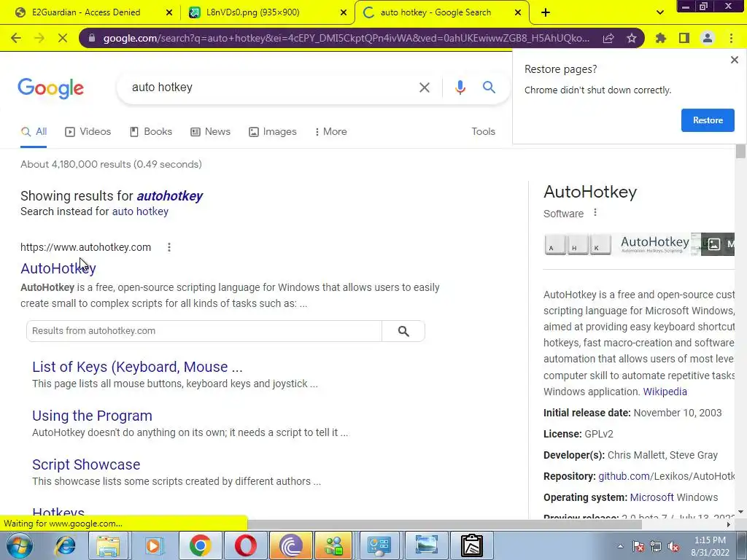Click the address bar URL
Screen dimensions: 747x560
coord(346,39)
